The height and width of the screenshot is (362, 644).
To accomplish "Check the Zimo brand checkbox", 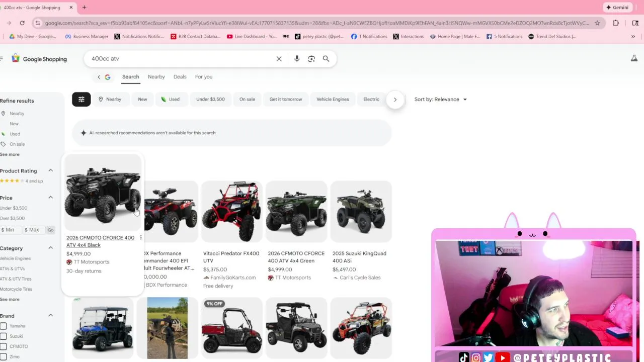I will tap(4, 356).
